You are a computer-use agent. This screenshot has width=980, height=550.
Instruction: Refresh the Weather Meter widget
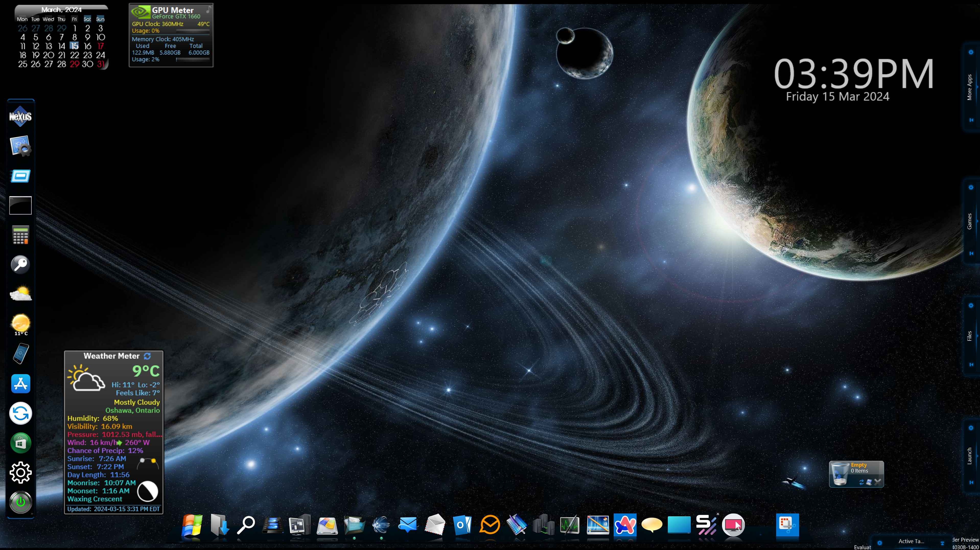[x=147, y=356]
